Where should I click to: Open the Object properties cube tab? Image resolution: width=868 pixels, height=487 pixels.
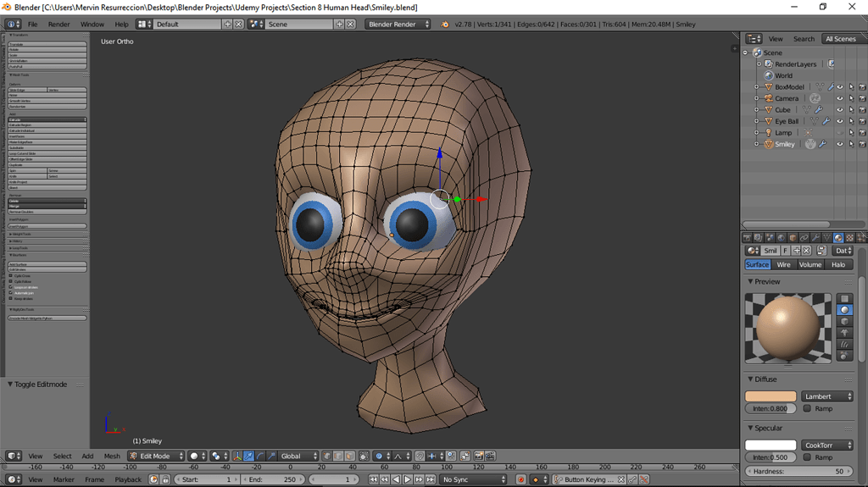[793, 238]
